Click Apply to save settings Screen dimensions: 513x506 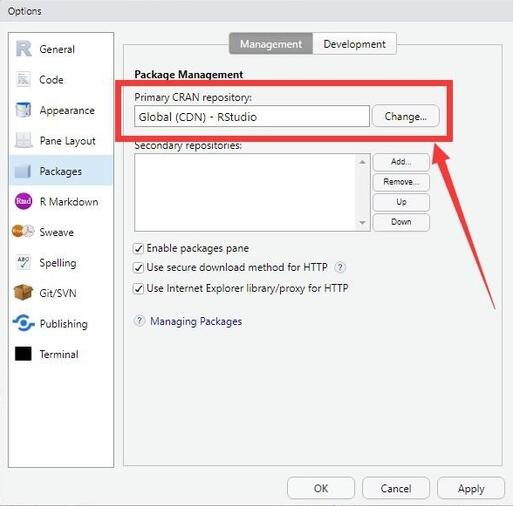pyautogui.click(x=471, y=488)
